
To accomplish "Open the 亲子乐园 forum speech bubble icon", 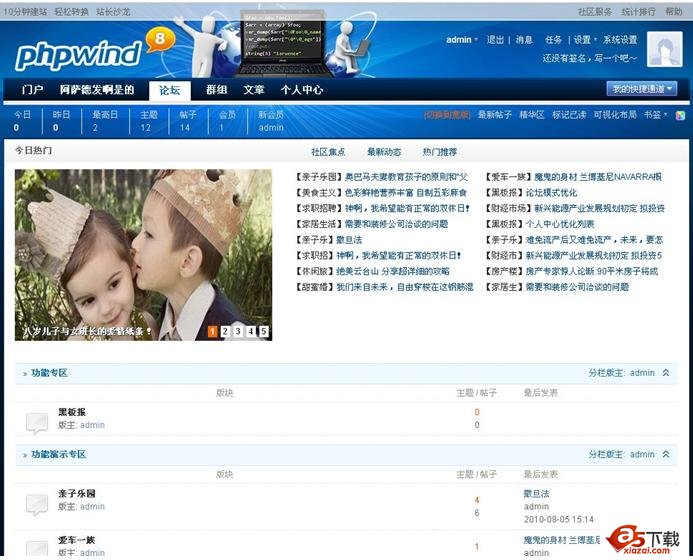I will (x=37, y=504).
